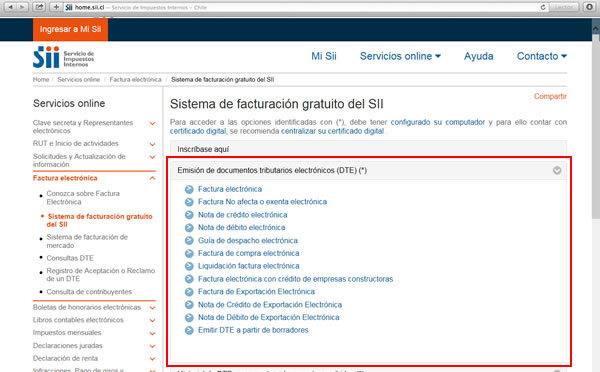Click arrow icon beside Factura de compra
This screenshot has width=600, height=372.
click(x=189, y=253)
